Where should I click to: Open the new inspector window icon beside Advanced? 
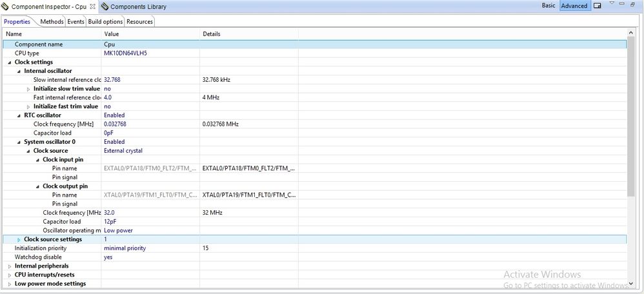point(597,6)
